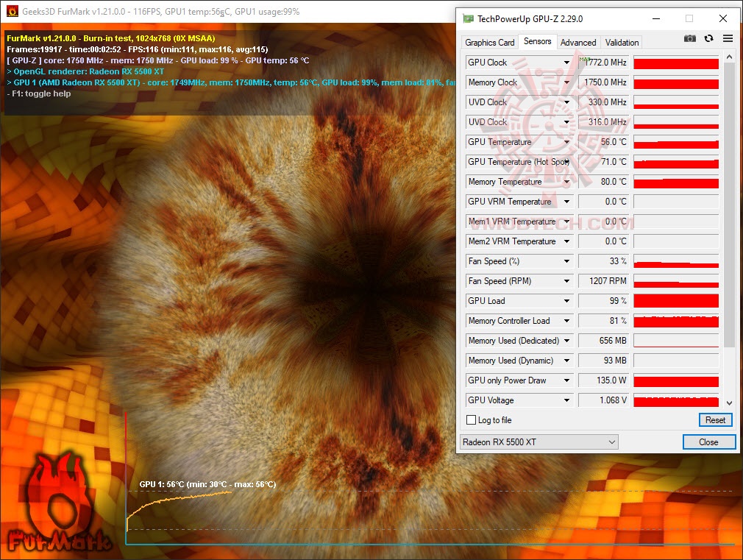Close the GPU-Z window with X
Image resolution: width=743 pixels, height=560 pixels.
coord(722,19)
